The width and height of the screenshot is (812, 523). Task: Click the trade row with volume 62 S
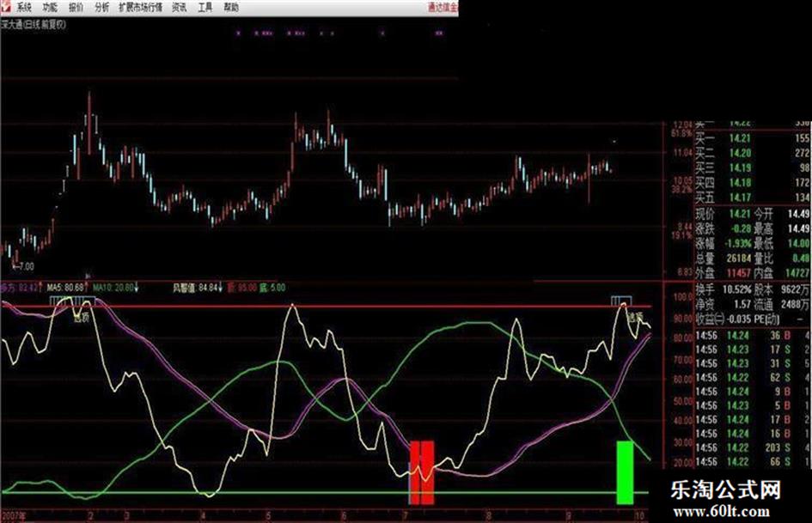[x=753, y=378]
